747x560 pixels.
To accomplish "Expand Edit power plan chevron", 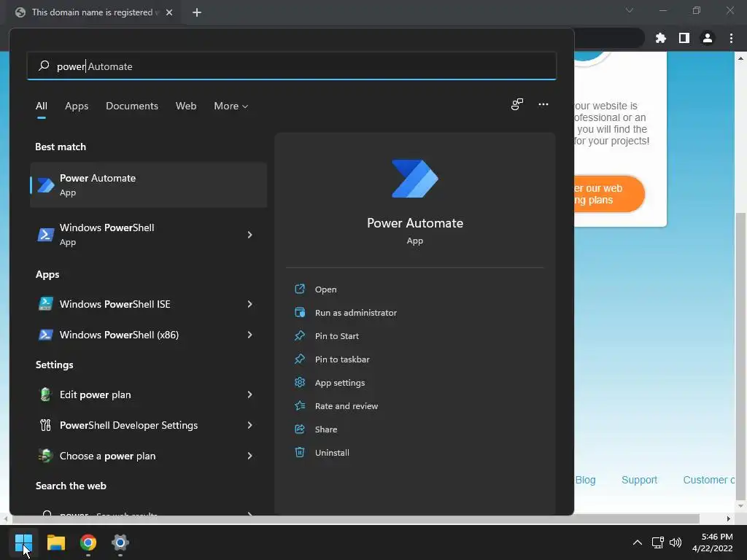I will click(x=249, y=394).
